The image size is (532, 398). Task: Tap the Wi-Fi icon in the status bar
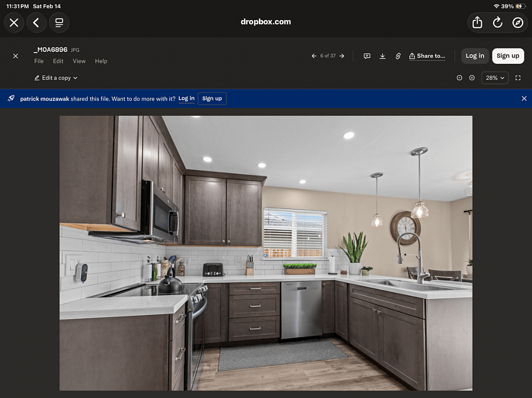497,6
